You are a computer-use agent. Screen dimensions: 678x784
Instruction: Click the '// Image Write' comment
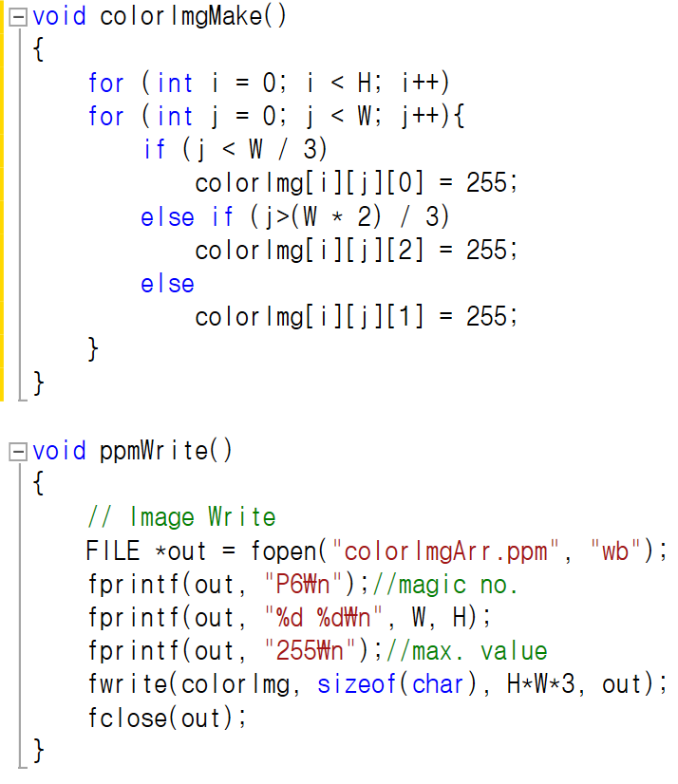pyautogui.click(x=181, y=517)
